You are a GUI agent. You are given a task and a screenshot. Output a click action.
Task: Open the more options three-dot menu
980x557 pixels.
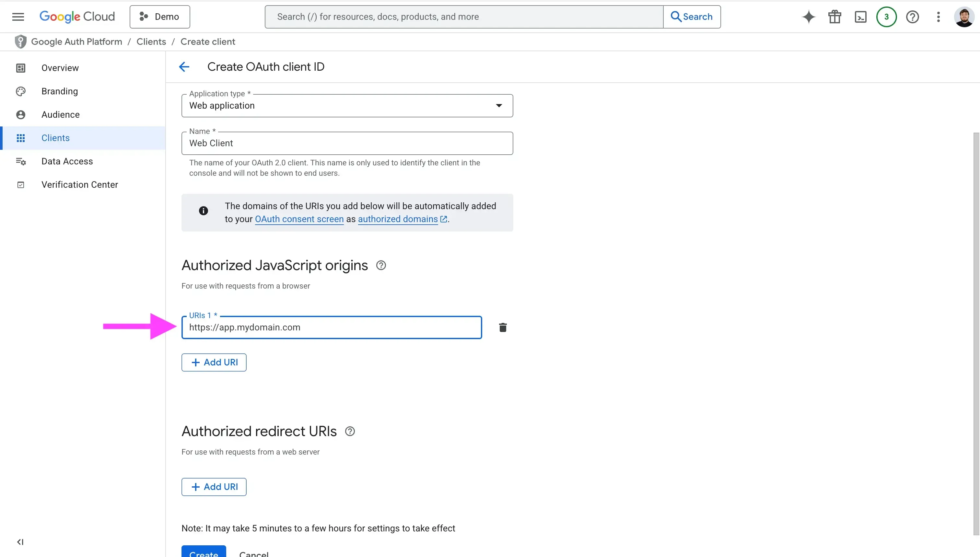(x=938, y=17)
